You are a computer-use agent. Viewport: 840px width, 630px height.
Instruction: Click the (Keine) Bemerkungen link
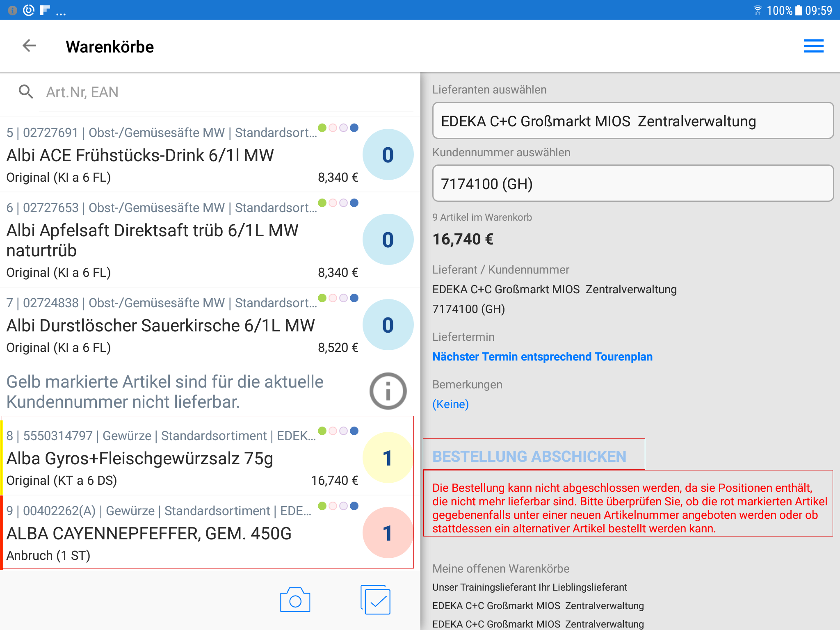coord(450,404)
